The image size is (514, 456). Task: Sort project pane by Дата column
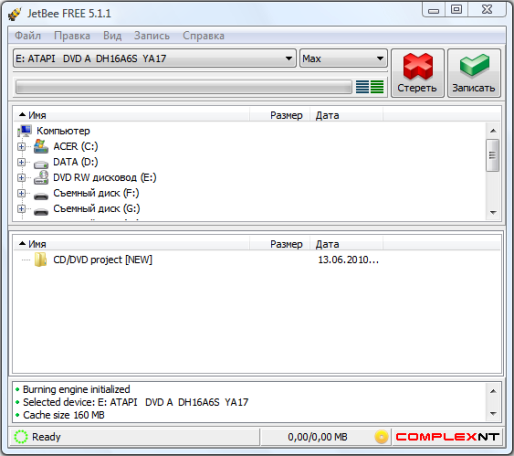(x=347, y=244)
